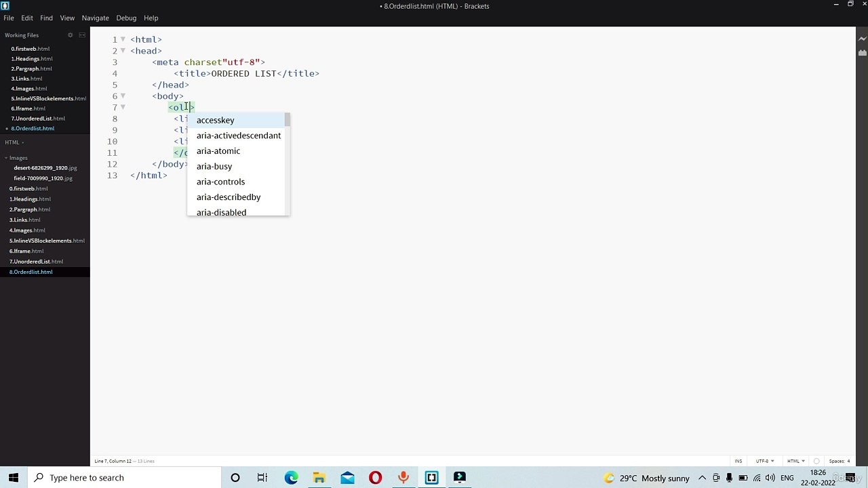Open the UTF-8 encoding dropdown
868x488 pixels.
[x=764, y=461]
